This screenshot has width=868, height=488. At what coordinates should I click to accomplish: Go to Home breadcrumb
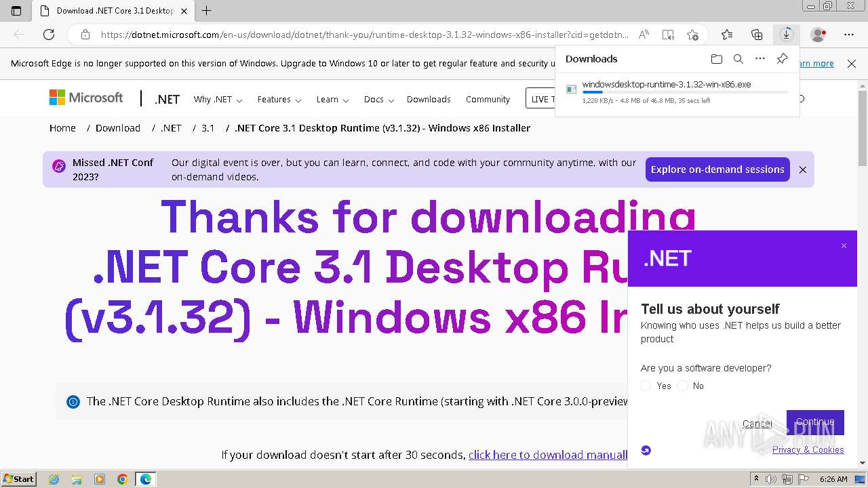coord(62,127)
